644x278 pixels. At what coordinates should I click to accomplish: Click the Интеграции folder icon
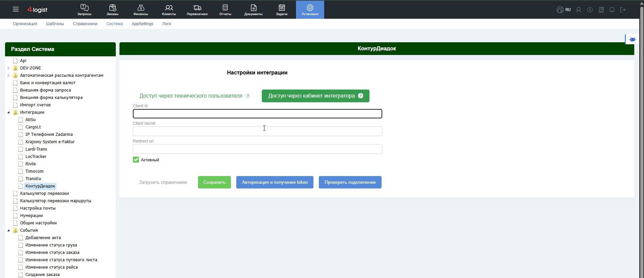click(15, 112)
